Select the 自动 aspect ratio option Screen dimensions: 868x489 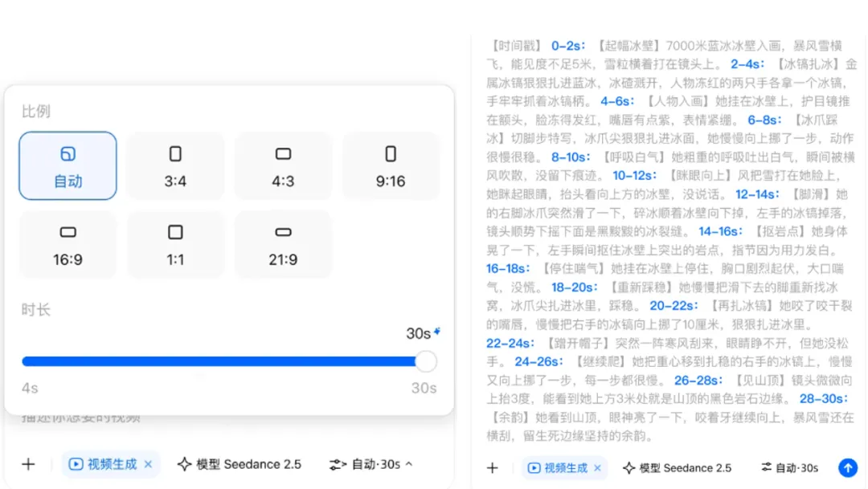click(x=68, y=165)
